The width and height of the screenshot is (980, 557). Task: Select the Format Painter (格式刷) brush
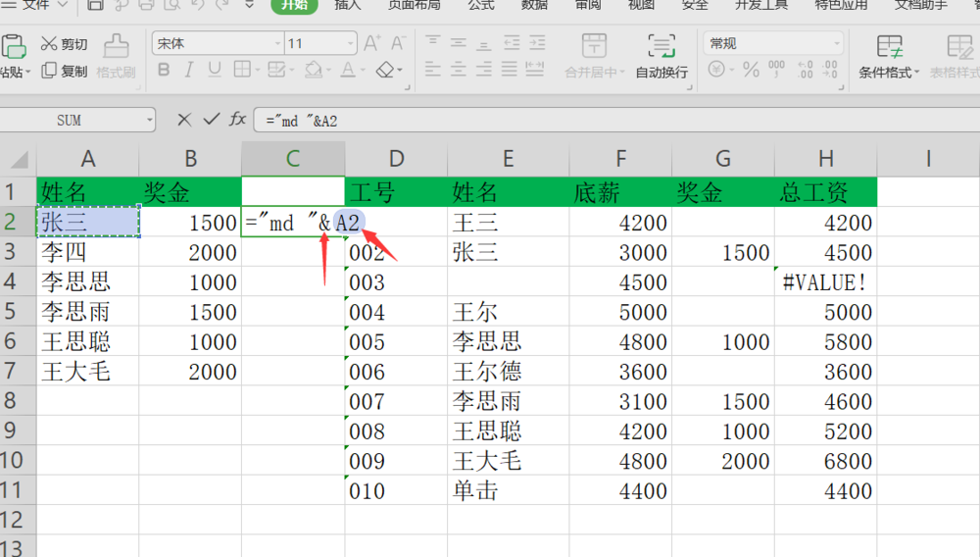click(117, 47)
